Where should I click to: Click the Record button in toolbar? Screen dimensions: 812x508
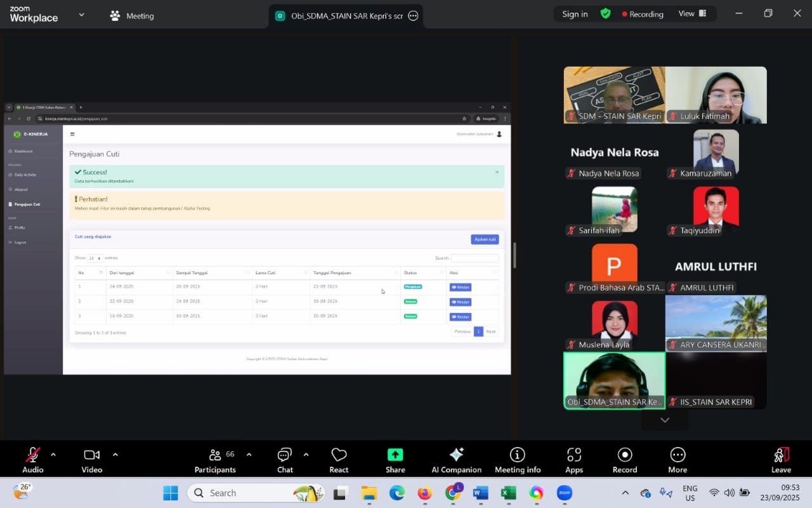(625, 460)
